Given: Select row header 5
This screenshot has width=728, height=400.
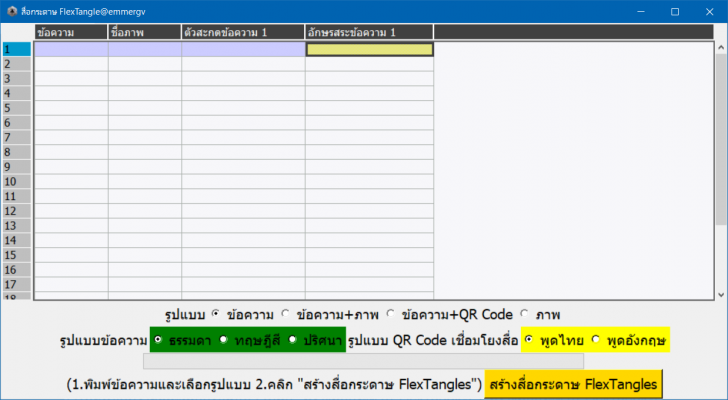Looking at the screenshot, I should pyautogui.click(x=17, y=108).
